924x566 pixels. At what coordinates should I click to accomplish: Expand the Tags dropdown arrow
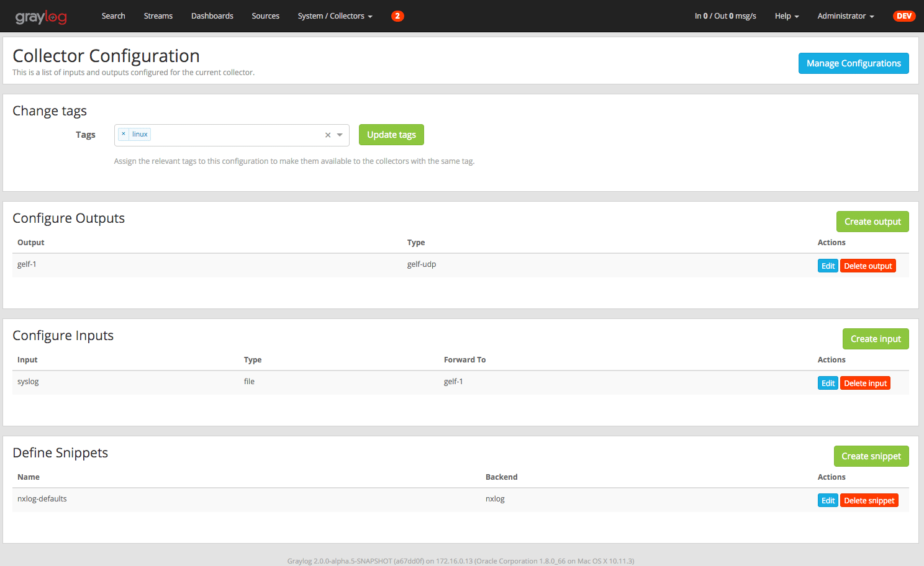[340, 135]
